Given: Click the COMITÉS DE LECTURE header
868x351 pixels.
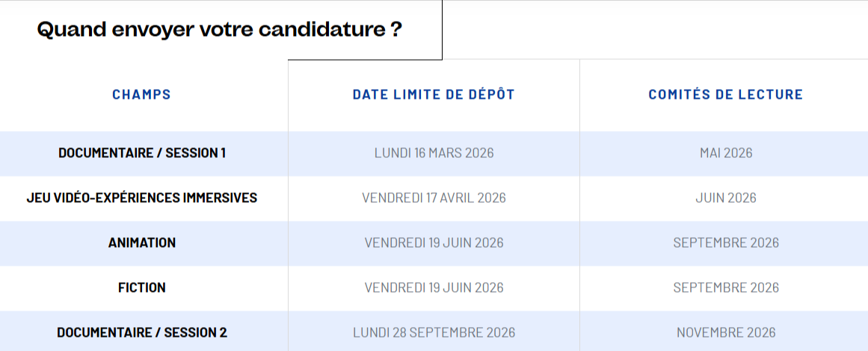Looking at the screenshot, I should point(725,94).
